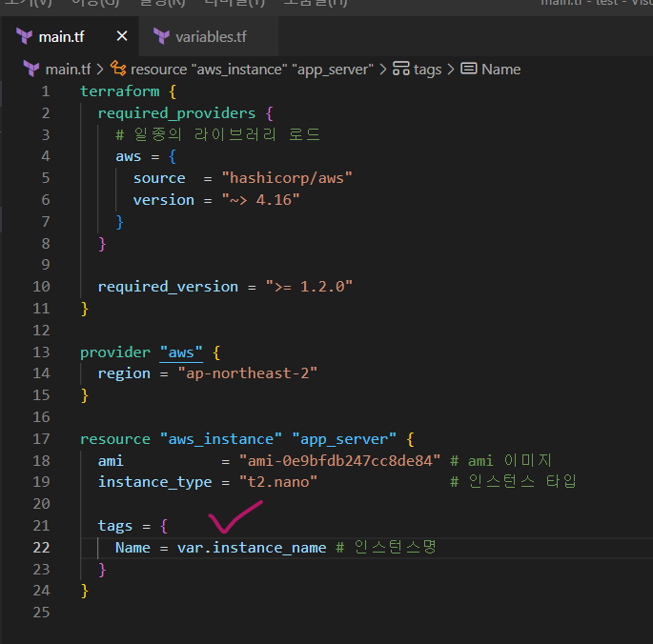Click the tags symbol icon in breadcrumb
Viewport: 653px width, 644px height.
tap(400, 69)
